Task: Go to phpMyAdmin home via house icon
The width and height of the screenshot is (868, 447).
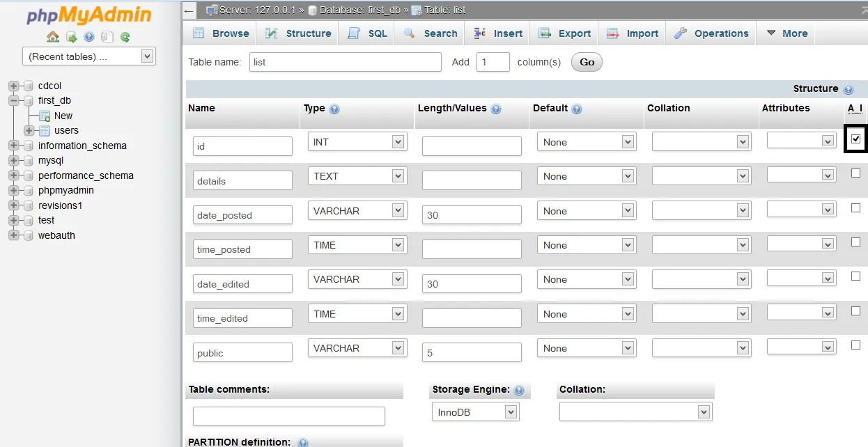Action: pos(53,37)
